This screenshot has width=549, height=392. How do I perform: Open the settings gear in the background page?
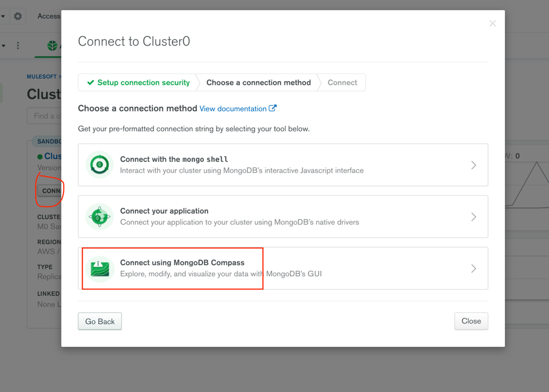[x=18, y=16]
